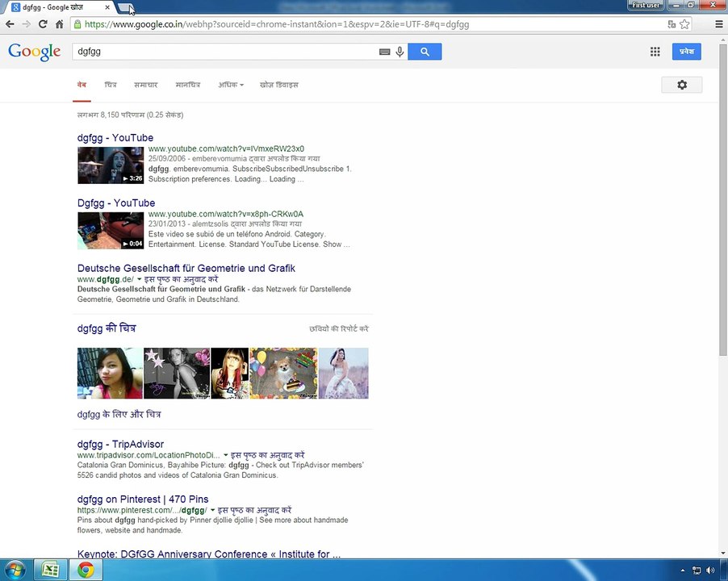
Task: Click the First user profile button
Action: 646,5
